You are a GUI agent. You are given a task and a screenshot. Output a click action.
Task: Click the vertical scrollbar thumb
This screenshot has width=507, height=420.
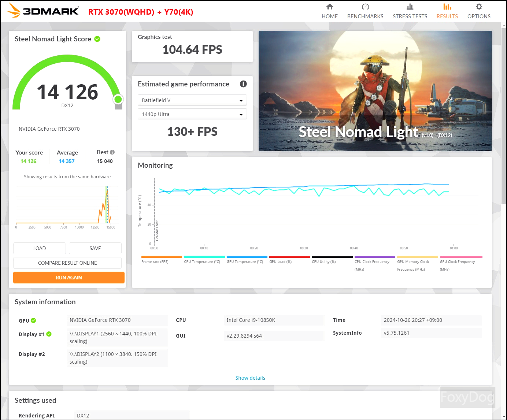tap(504, 115)
